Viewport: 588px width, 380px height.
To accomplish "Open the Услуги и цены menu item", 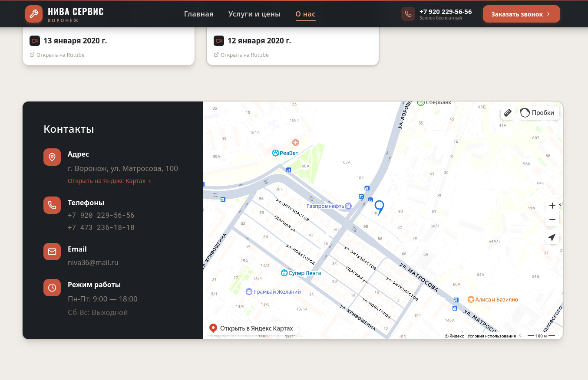I will [254, 14].
